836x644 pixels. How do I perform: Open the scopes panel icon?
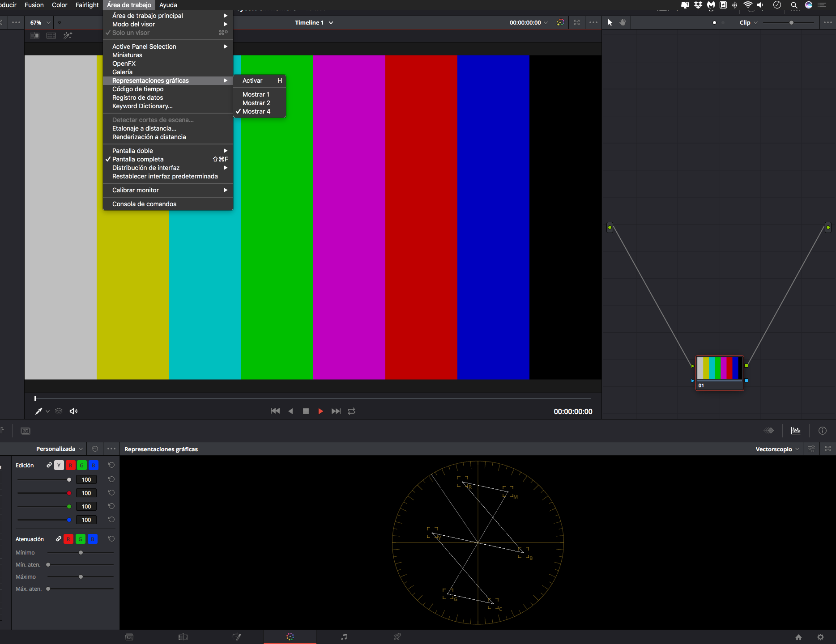pyautogui.click(x=796, y=431)
